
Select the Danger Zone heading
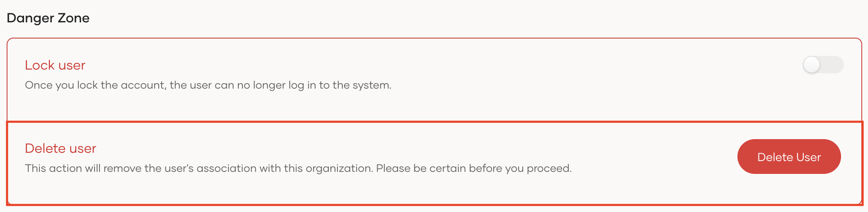(x=48, y=18)
